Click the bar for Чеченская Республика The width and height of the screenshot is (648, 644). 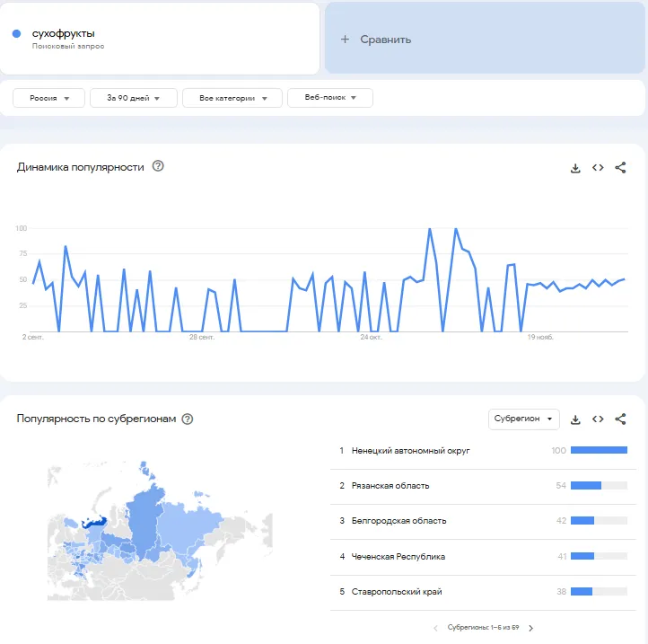click(x=599, y=556)
